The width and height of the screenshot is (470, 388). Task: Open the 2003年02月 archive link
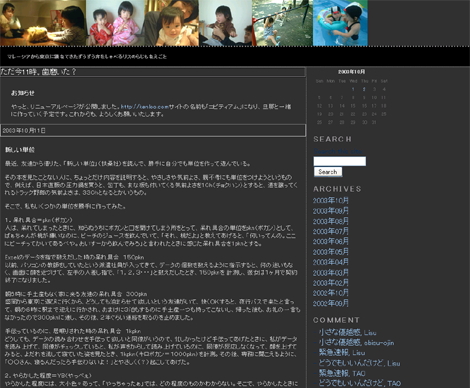(x=331, y=283)
